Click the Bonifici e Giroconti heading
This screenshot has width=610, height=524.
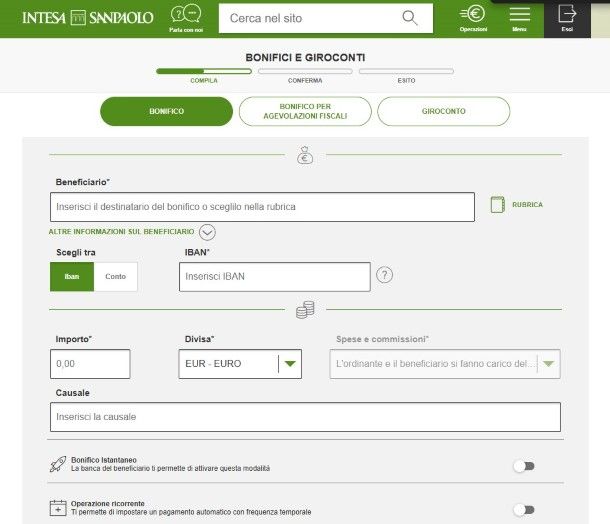pyautogui.click(x=305, y=58)
